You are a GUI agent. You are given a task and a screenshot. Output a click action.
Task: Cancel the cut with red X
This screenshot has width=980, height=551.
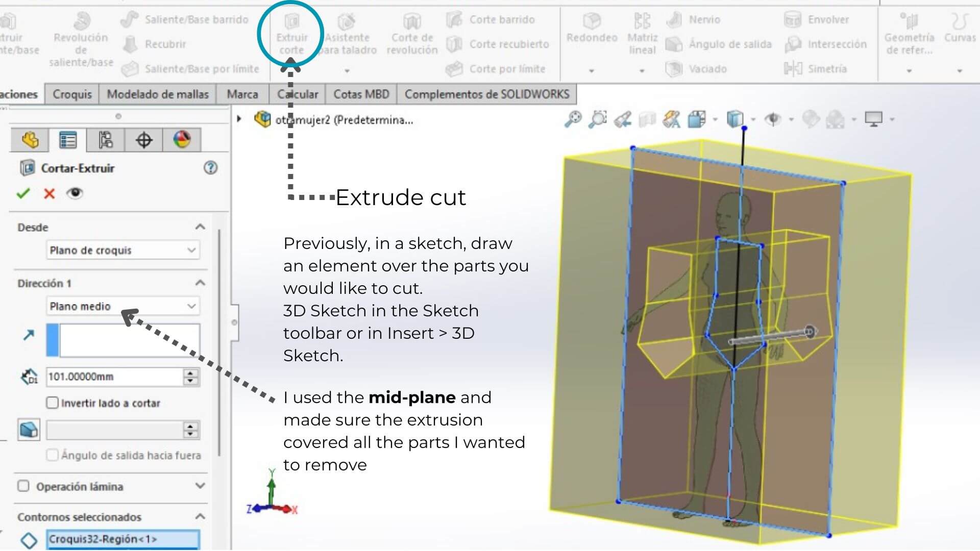pos(49,193)
